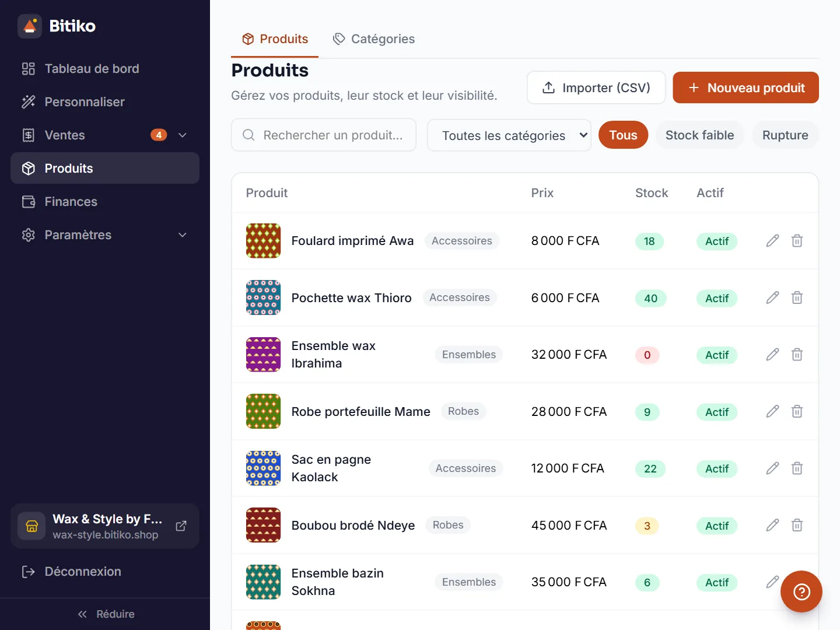The height and width of the screenshot is (630, 840).
Task: Delete Sac en pagne Kaolack using trash icon
Action: 797,468
